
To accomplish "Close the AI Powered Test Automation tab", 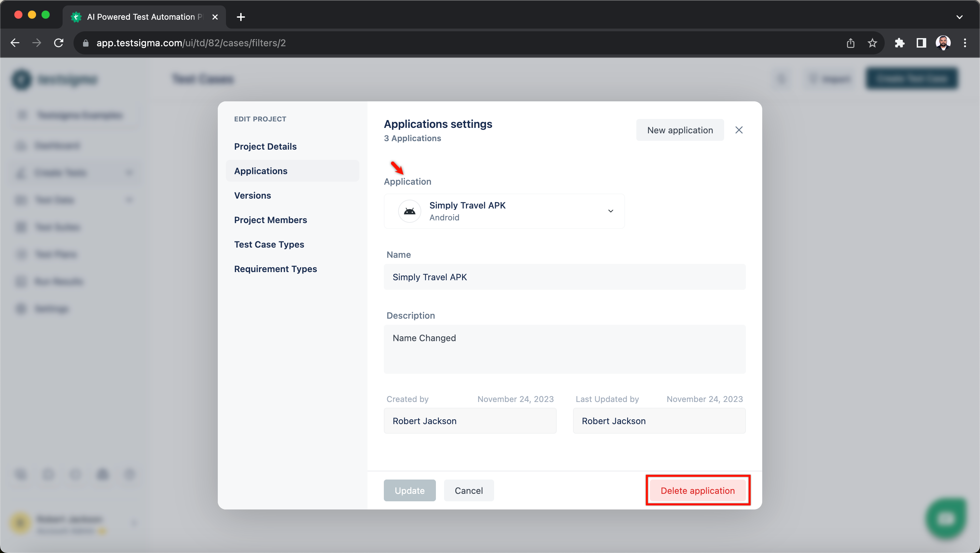I will [215, 17].
